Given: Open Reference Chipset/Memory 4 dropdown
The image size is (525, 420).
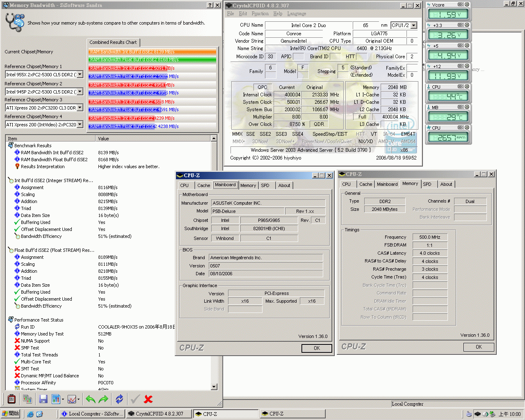Looking at the screenshot, I should coord(80,125).
